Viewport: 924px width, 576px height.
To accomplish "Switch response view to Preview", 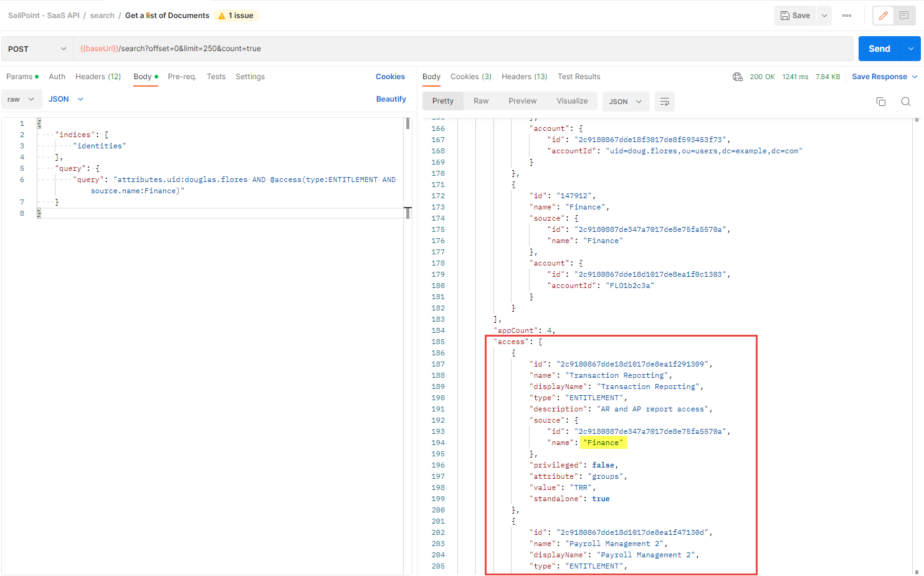I will [522, 100].
